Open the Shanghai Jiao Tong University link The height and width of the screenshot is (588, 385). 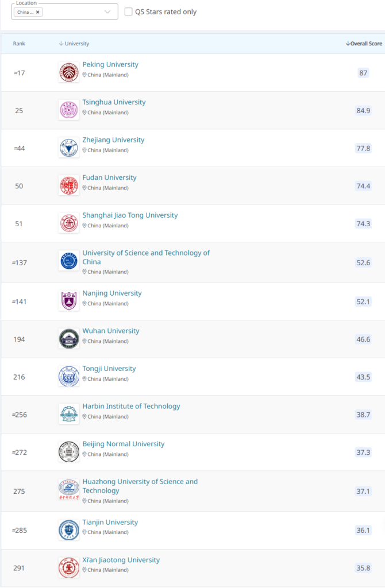[x=130, y=215]
